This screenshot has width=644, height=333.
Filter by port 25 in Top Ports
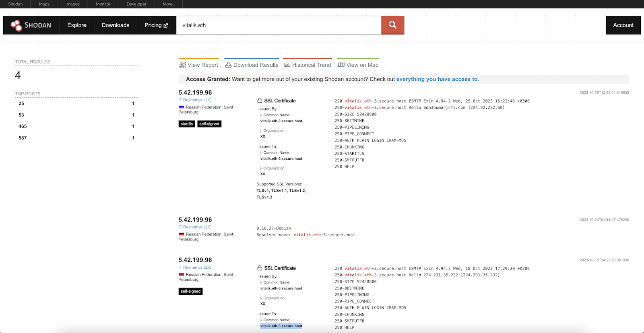21,103
